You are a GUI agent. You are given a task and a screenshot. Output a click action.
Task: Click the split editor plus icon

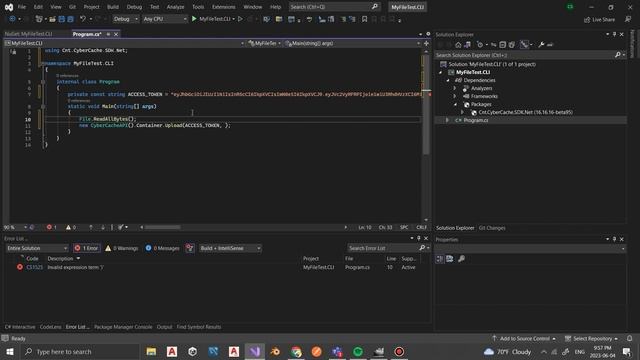426,43
